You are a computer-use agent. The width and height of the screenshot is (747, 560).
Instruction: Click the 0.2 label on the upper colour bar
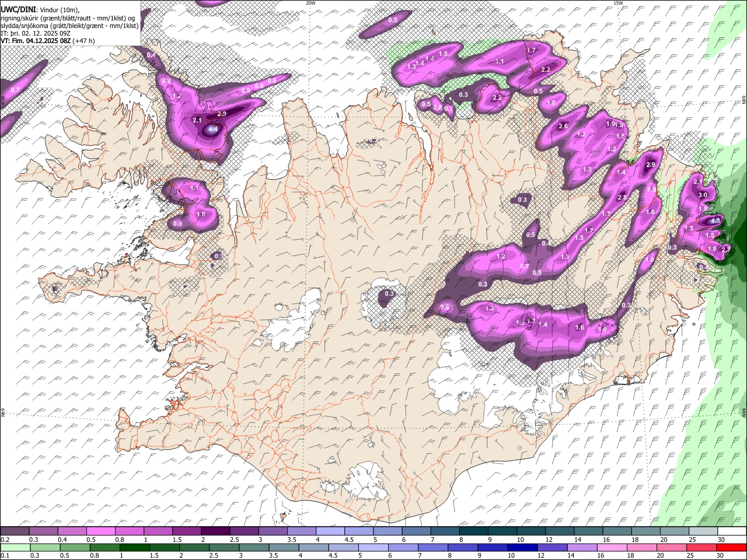5,540
